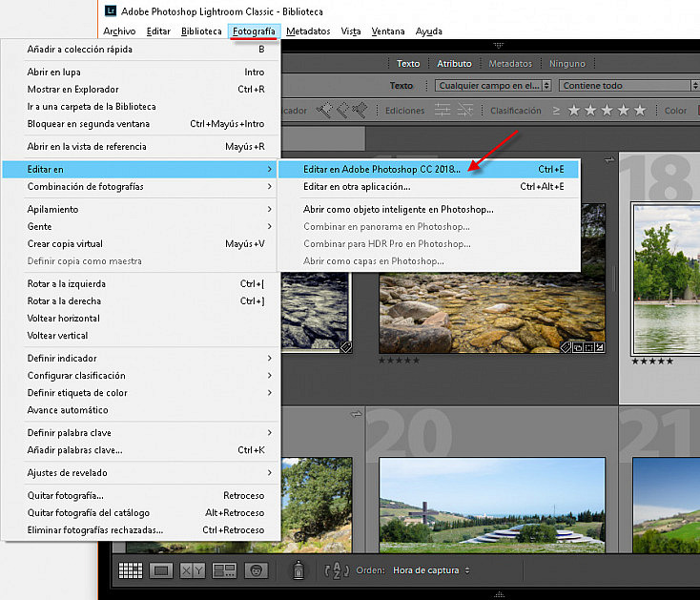The image size is (700, 600).
Task: Open Compare view XY icon
Action: [x=193, y=570]
